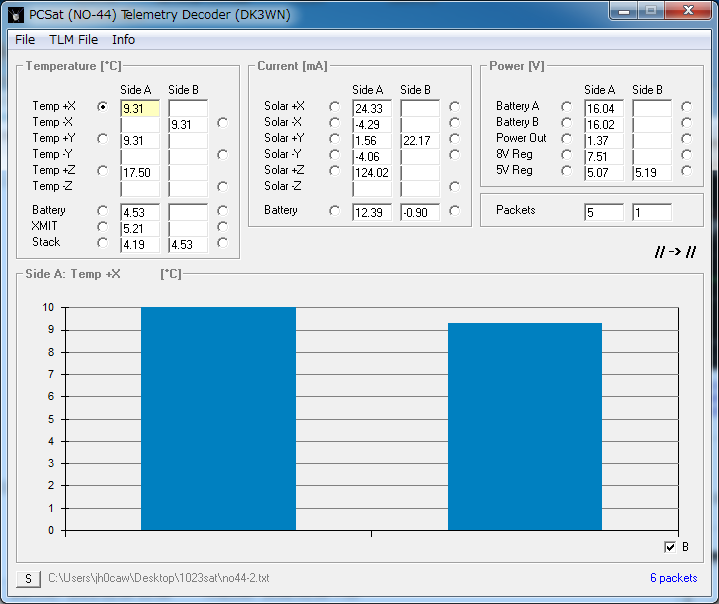This screenshot has height=604, width=719.
Task: Select the Side A Temp +Z radio button
Action: point(103,171)
